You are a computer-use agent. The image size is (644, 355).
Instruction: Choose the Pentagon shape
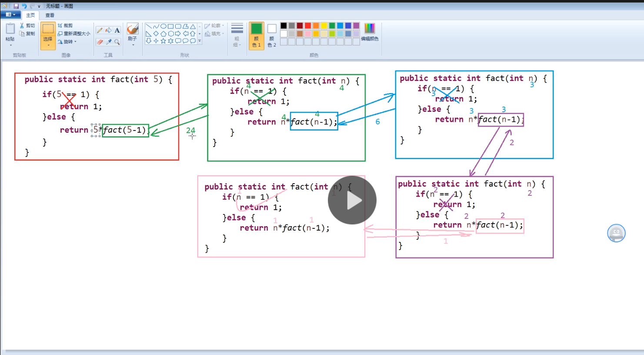point(164,33)
